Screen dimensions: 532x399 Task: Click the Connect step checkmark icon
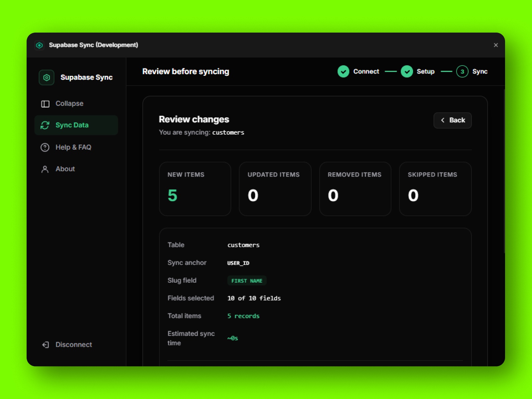coord(343,71)
